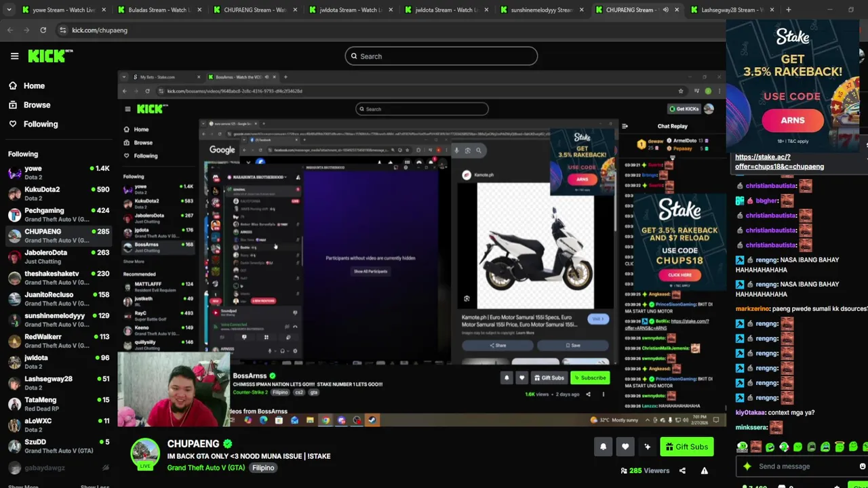View site information icon beside the URL
The image size is (868, 488).
(62, 30)
